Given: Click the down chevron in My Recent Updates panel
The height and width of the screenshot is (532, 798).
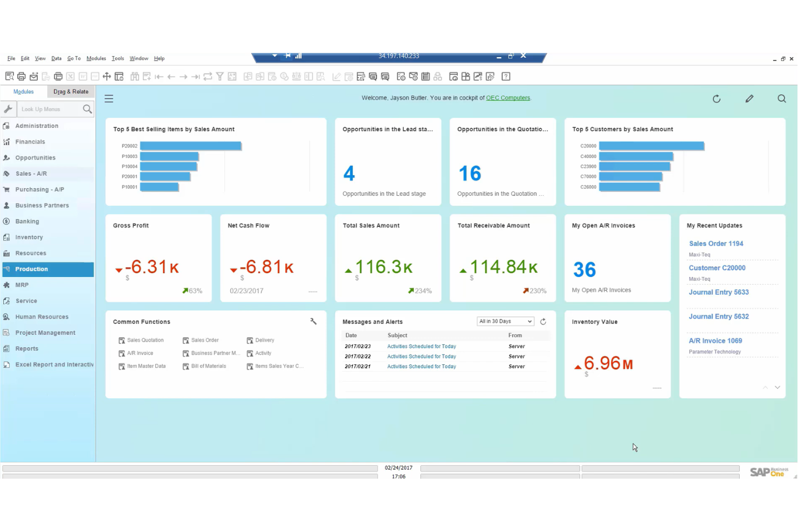Looking at the screenshot, I should click(x=777, y=387).
